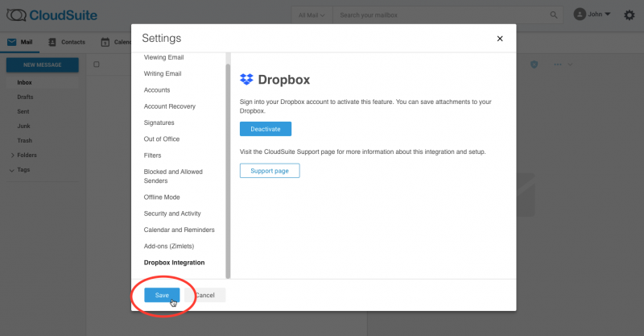Open the Support page link button
Image resolution: width=644 pixels, height=336 pixels.
(270, 171)
